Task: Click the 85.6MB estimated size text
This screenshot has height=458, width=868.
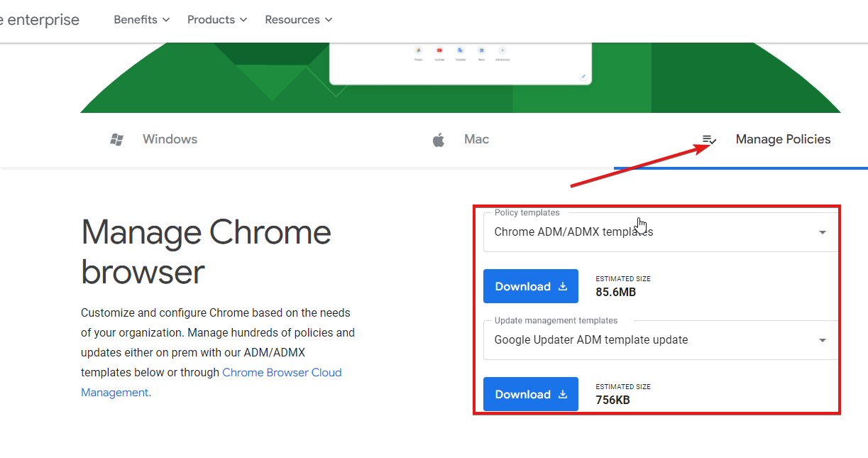Action: point(615,292)
